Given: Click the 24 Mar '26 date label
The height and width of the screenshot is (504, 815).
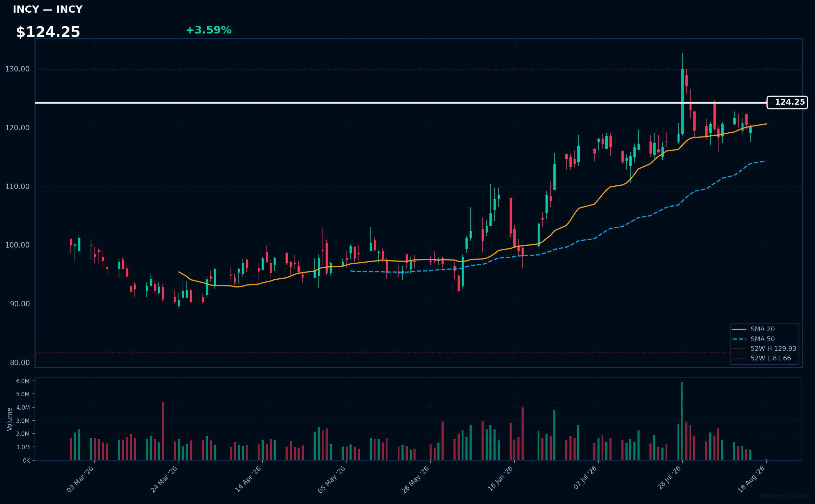Looking at the screenshot, I should coord(164,479).
